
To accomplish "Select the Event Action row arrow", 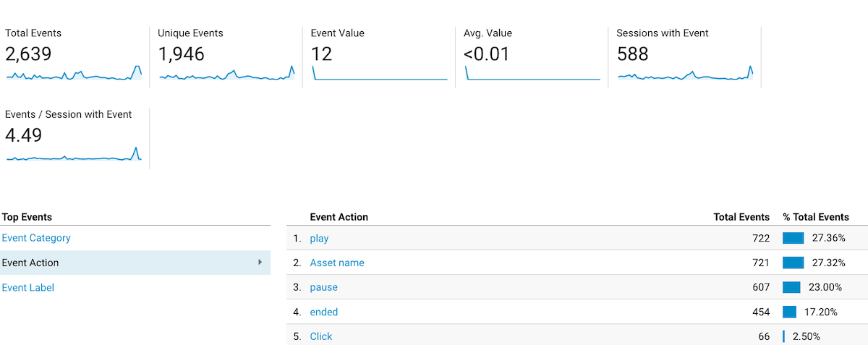I will 260,263.
